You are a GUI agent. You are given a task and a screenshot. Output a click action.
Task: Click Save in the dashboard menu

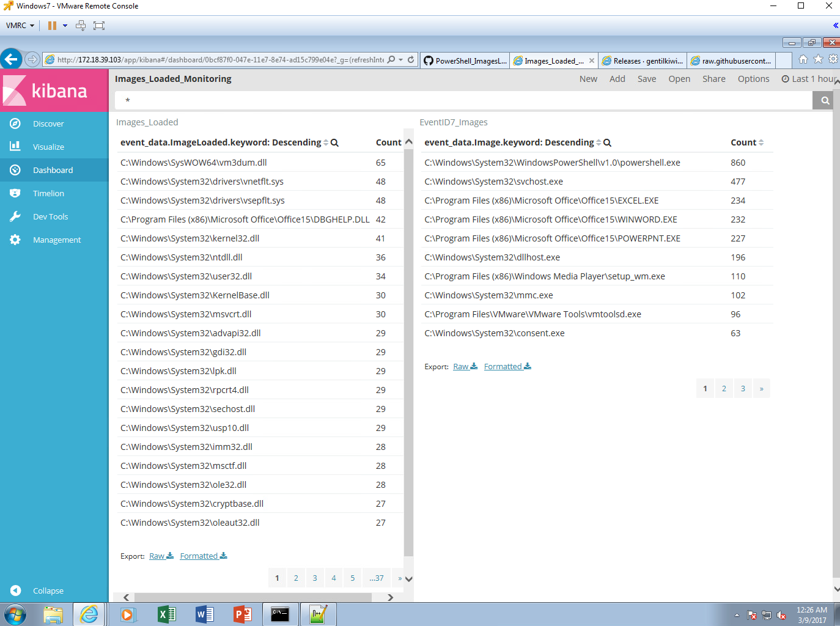647,79
